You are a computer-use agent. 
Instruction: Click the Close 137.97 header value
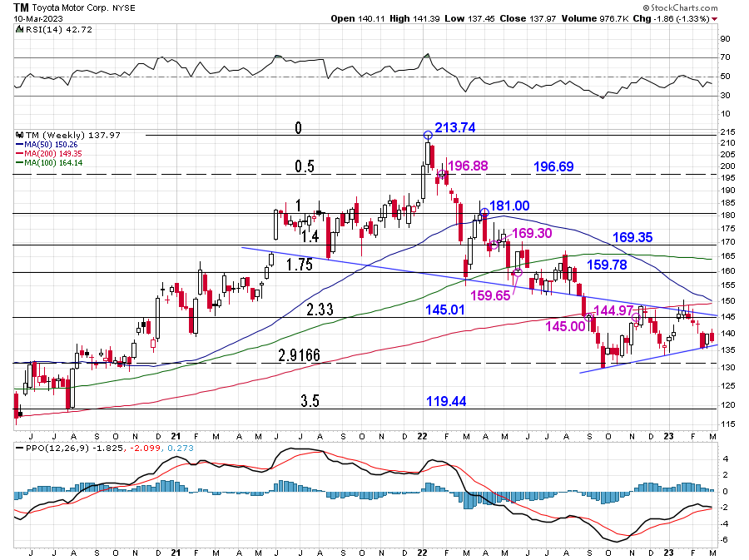(528, 18)
